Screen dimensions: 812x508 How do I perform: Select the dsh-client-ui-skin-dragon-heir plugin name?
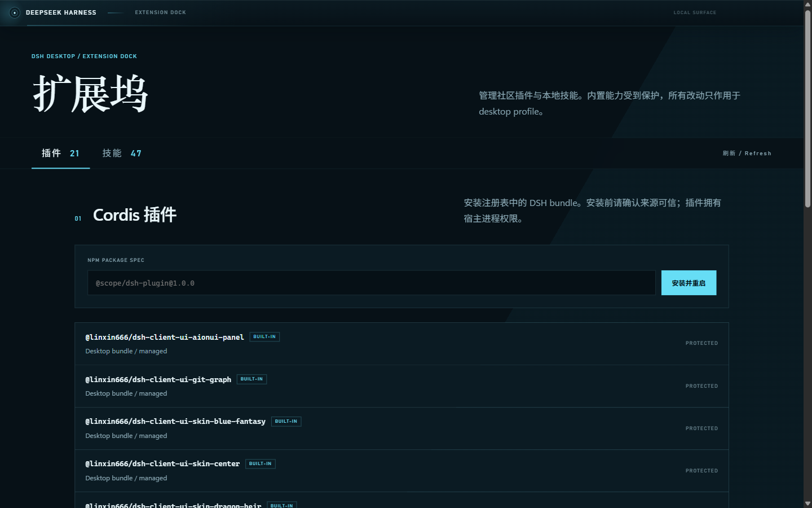(173, 505)
